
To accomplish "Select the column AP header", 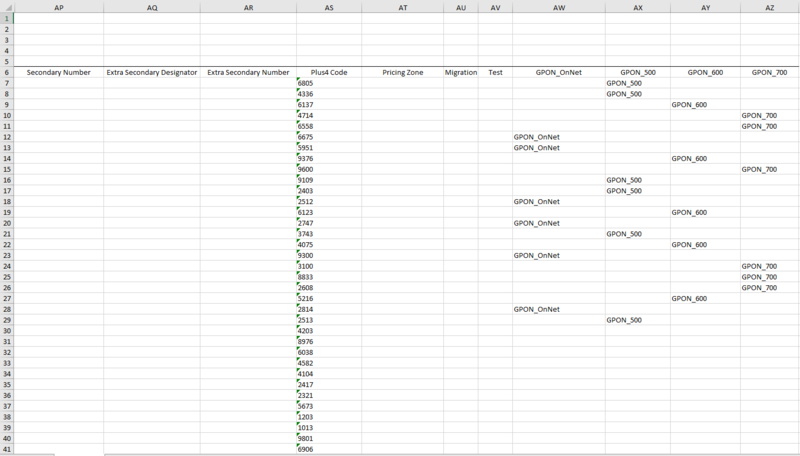I will point(58,6).
